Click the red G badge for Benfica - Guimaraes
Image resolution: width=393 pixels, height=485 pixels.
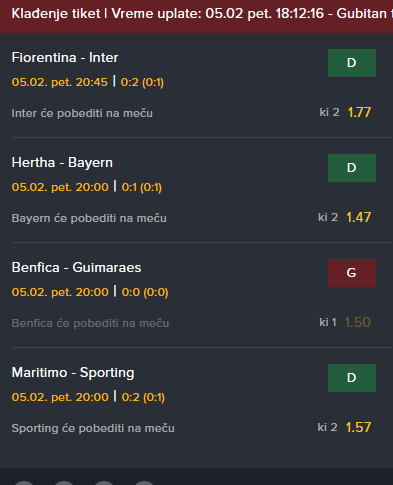(x=352, y=273)
